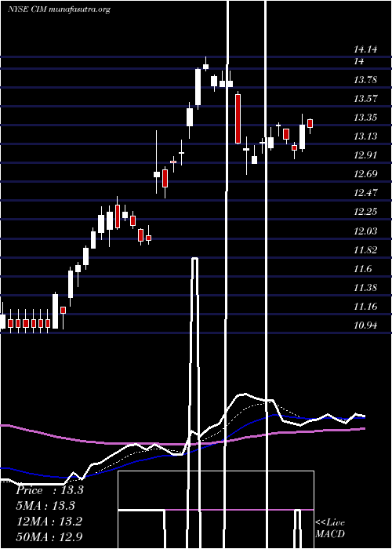This screenshot has width=392, height=549.
Task: Click the 12.25 price axis label
Action: 365,212
